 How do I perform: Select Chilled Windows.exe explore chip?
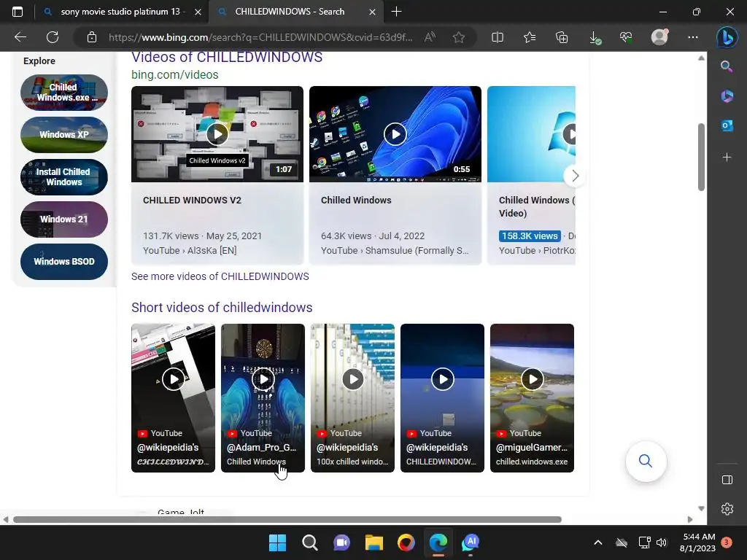tap(64, 93)
